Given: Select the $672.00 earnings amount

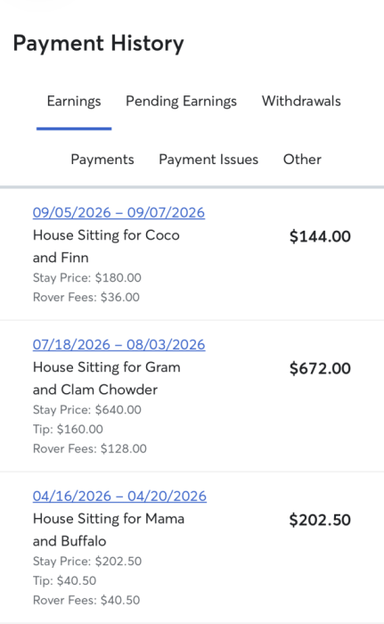Looking at the screenshot, I should [x=320, y=368].
